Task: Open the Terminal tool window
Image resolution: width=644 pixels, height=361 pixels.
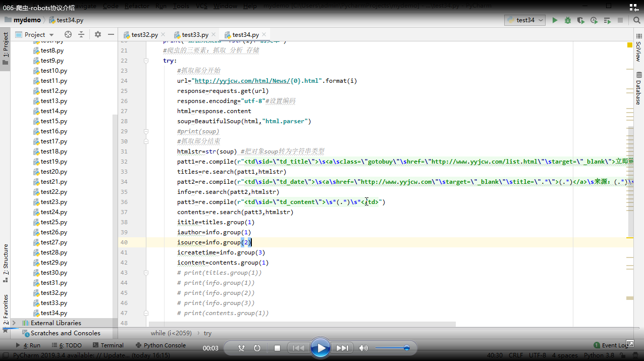Action: [x=108, y=345]
